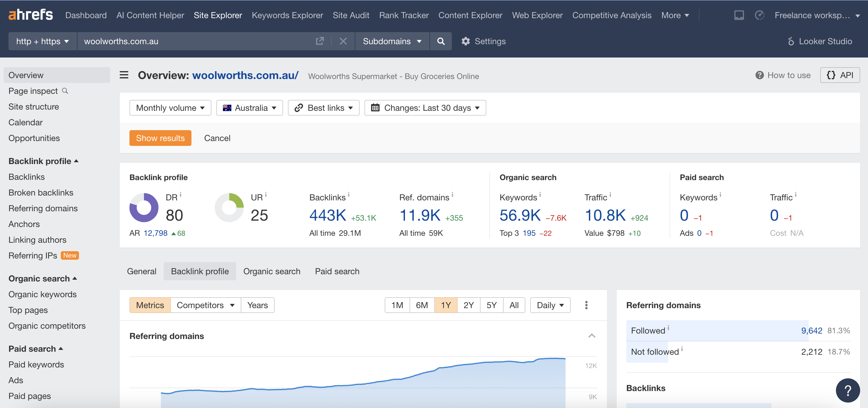The width and height of the screenshot is (868, 408).
Task: Open Content Explorer tool
Action: click(470, 15)
